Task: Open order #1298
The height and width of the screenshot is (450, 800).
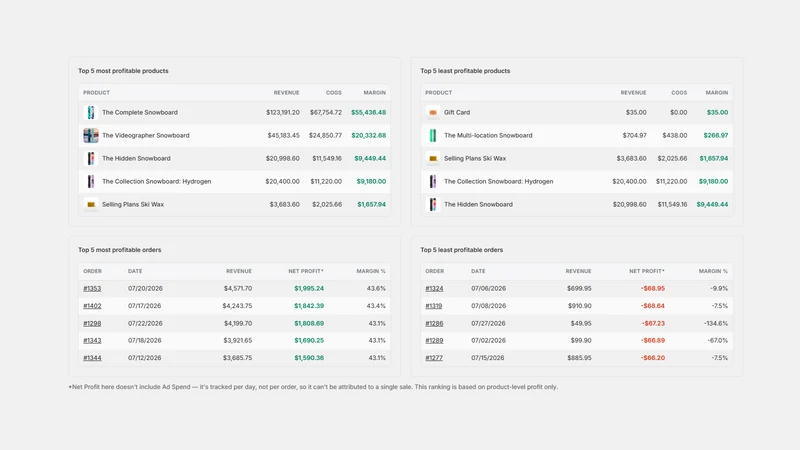Action: (x=92, y=323)
